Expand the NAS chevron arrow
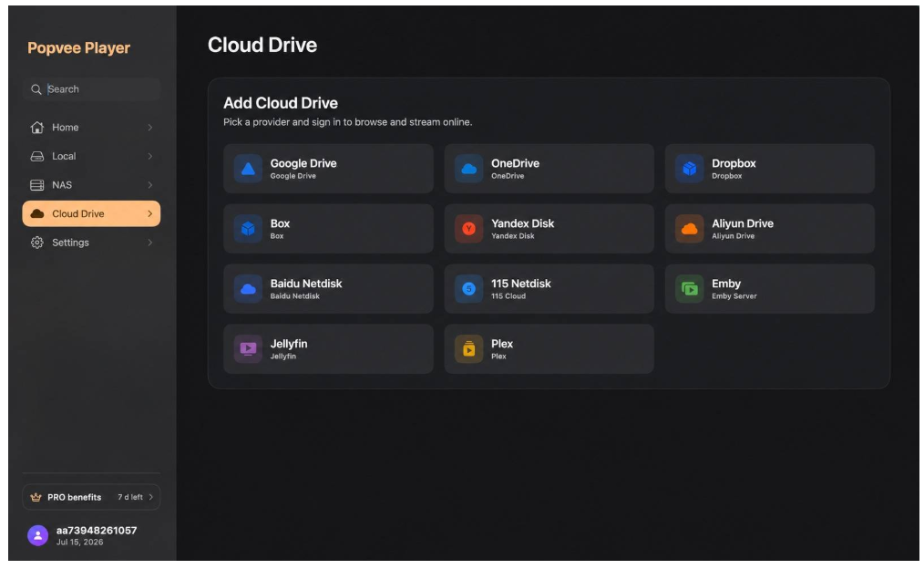The width and height of the screenshot is (924, 569). [x=149, y=185]
